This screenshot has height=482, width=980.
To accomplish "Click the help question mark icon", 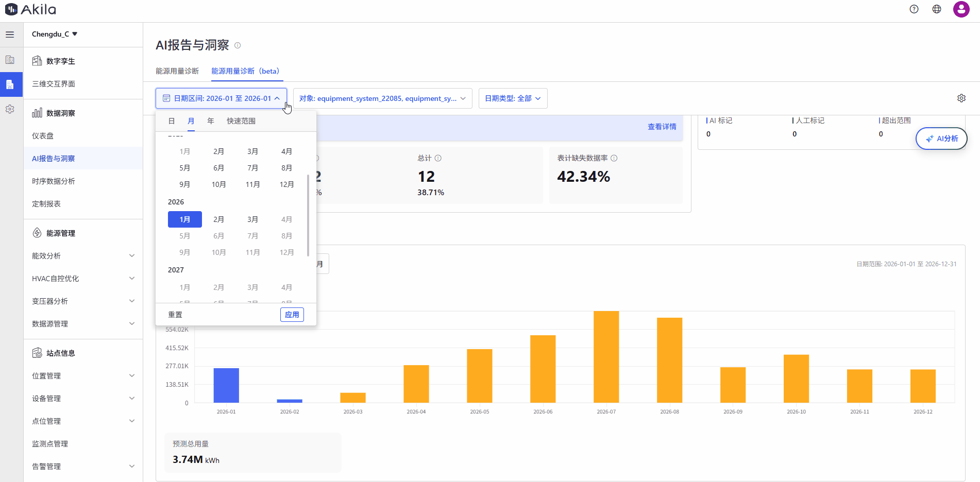I will point(914,9).
